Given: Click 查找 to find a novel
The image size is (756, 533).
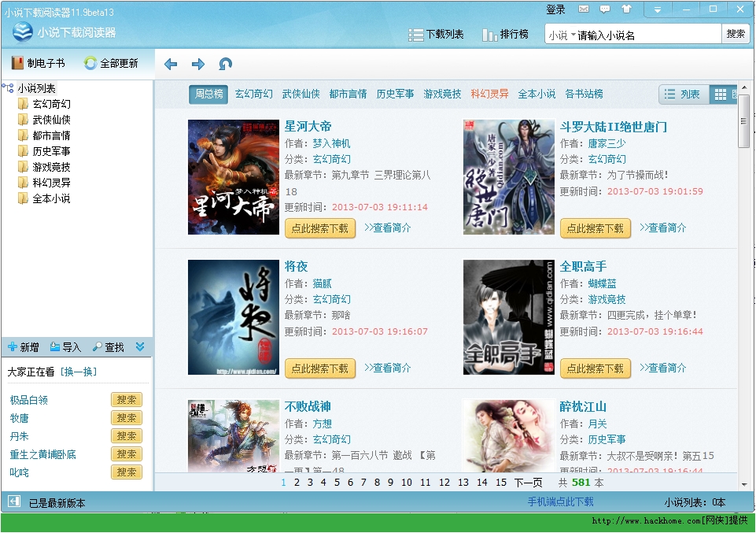Looking at the screenshot, I should click(109, 347).
